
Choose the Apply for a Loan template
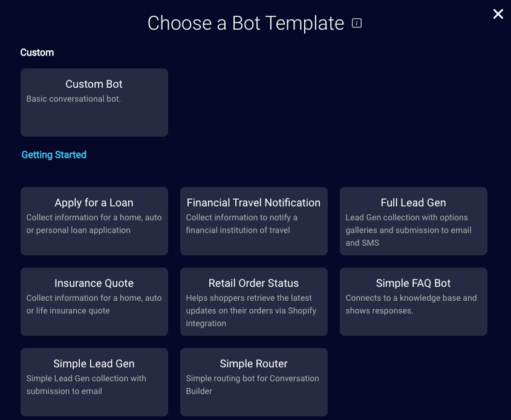point(94,221)
